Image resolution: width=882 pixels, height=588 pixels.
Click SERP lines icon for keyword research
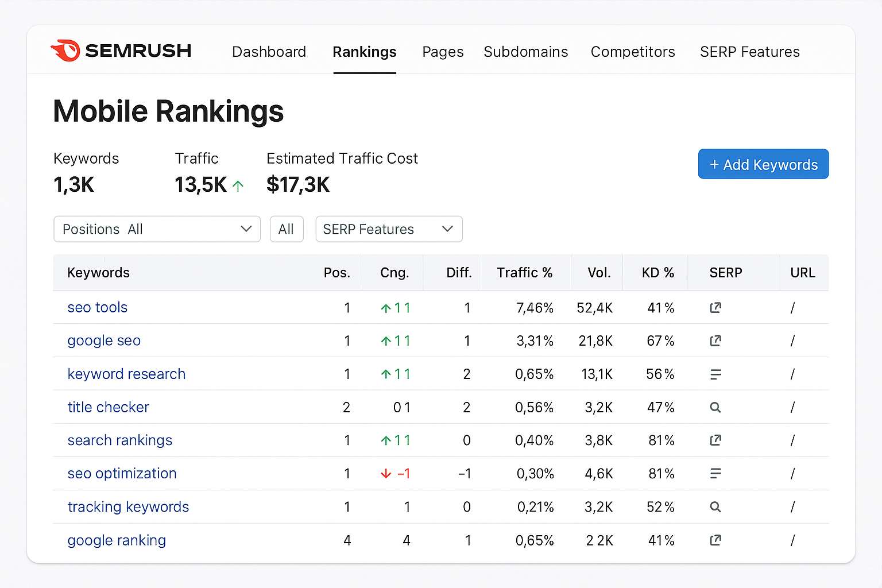[715, 374]
